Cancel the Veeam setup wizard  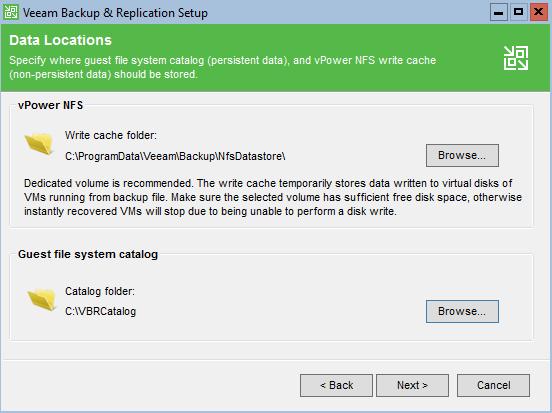point(493,385)
